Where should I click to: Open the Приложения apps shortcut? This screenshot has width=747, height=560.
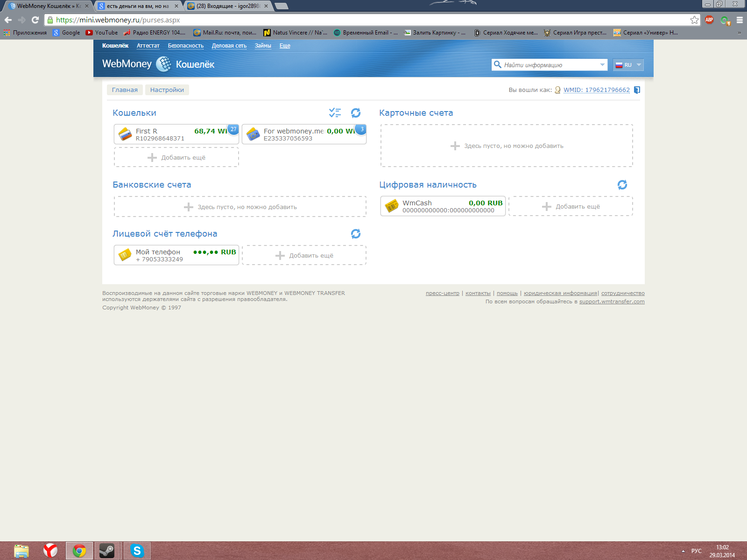click(x=25, y=33)
